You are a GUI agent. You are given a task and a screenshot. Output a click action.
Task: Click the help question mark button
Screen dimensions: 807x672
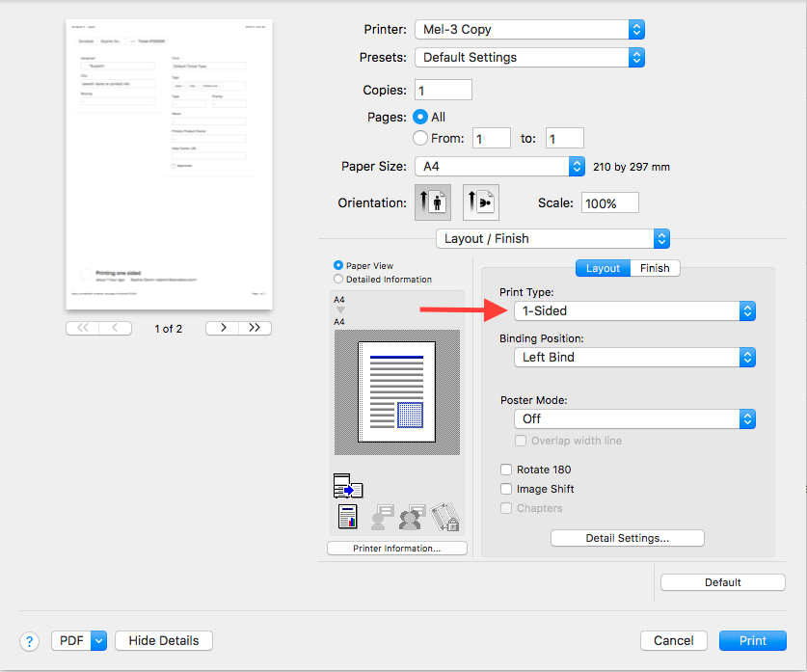(29, 641)
